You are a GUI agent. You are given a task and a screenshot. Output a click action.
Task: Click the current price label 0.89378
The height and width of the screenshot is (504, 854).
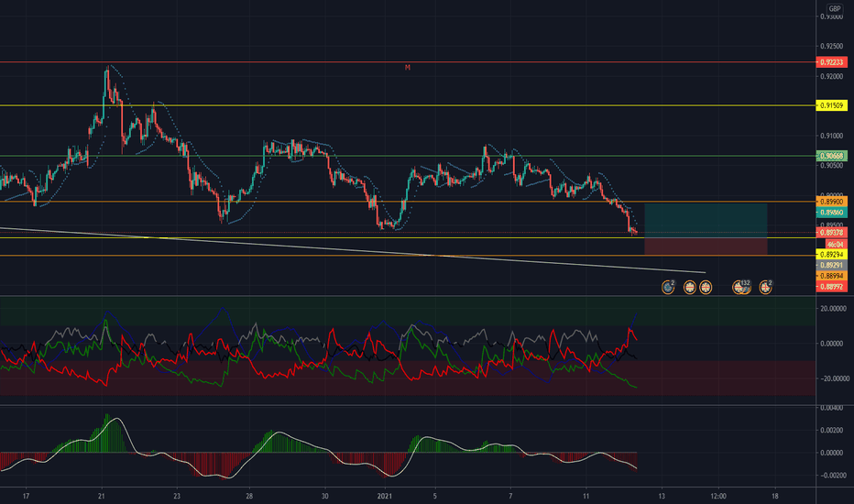tap(832, 233)
